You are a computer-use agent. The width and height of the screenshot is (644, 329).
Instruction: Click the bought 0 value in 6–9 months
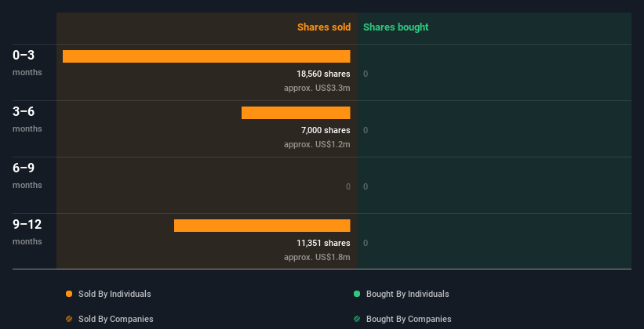pyautogui.click(x=366, y=186)
